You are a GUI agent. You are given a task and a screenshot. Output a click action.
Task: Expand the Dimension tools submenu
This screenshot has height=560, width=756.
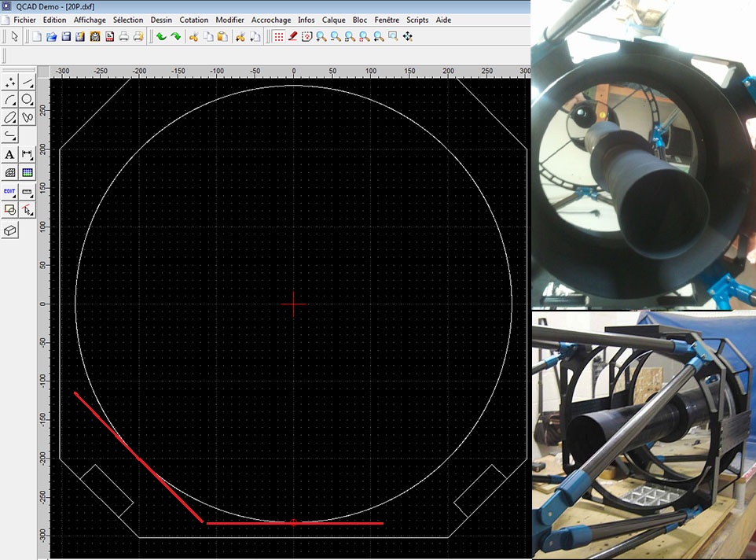coord(28,155)
